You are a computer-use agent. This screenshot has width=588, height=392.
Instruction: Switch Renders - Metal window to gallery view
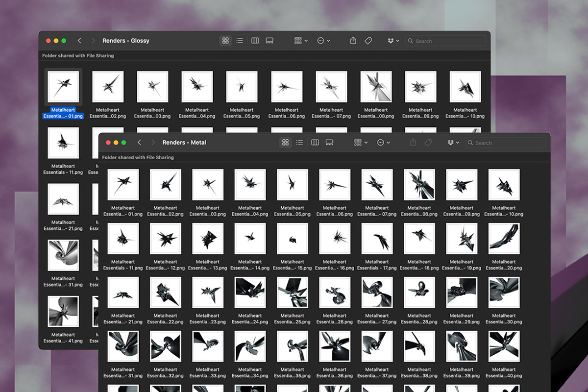(x=329, y=143)
